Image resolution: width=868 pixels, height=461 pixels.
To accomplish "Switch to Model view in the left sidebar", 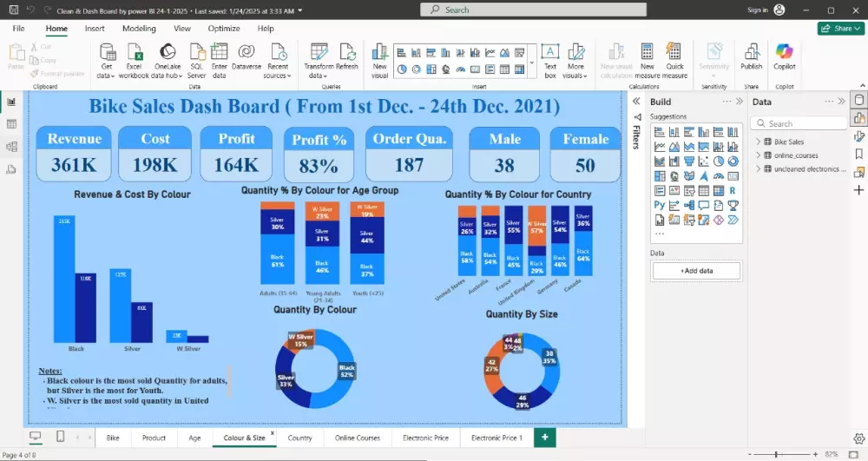I will 11,147.
